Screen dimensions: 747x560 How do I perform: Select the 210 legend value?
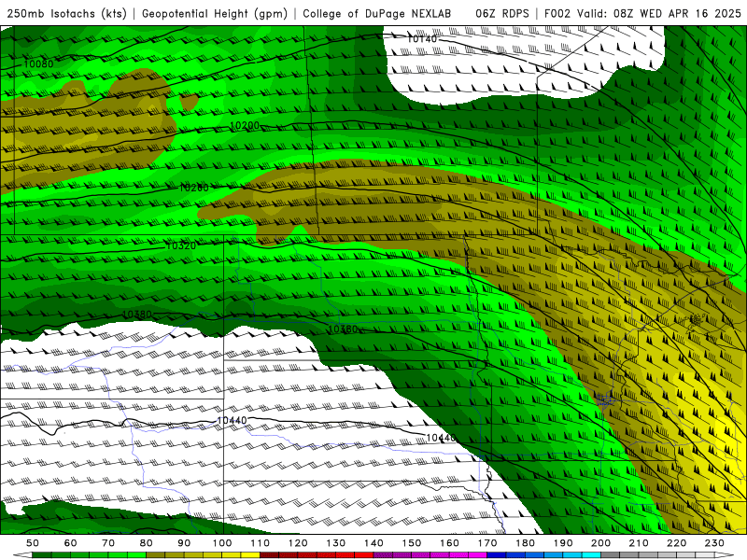[x=639, y=543]
